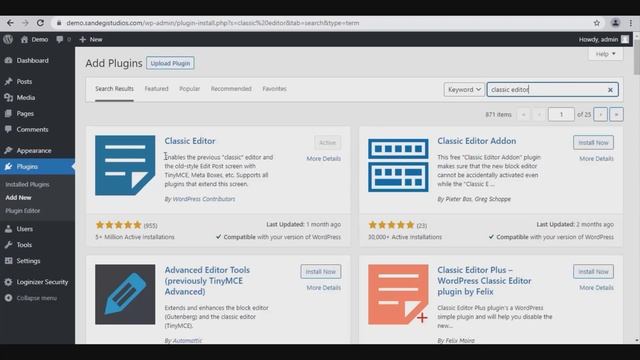Click the browser back arrow
The height and width of the screenshot is (360, 640).
point(10,23)
